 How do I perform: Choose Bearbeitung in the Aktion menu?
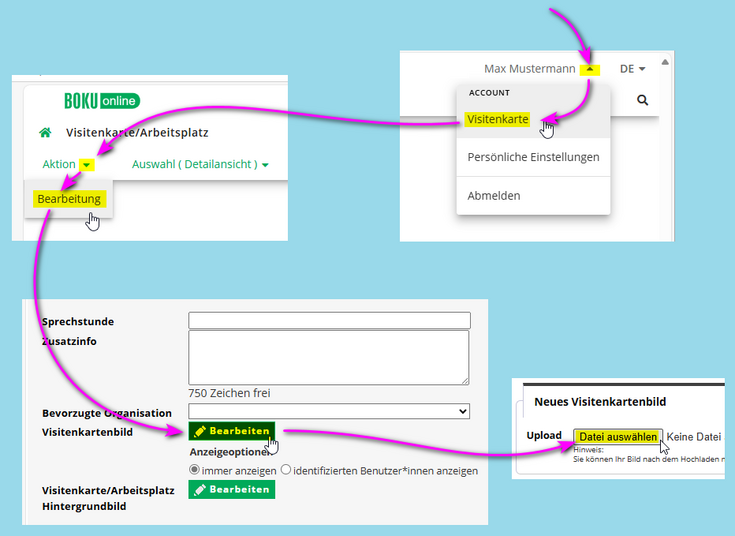click(x=69, y=199)
